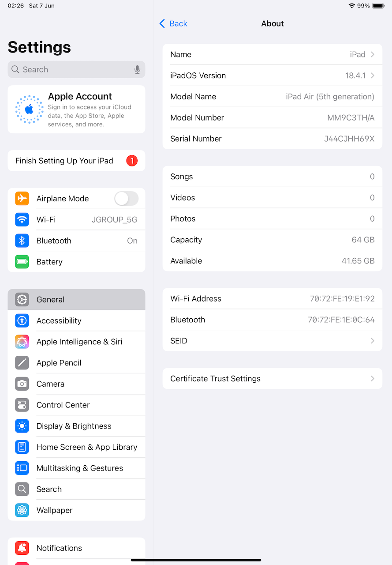Viewport: 392px width, 565px height.
Task: Tap the Camera settings icon
Action: [x=22, y=384]
